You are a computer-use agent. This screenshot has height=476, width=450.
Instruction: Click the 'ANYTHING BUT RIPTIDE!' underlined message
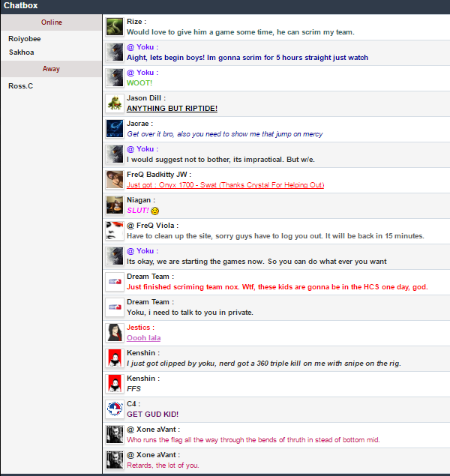point(172,109)
